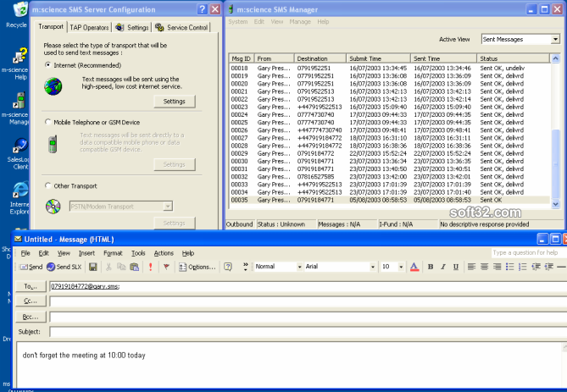Click the message flag icon
This screenshot has width=567, height=392.
[166, 267]
